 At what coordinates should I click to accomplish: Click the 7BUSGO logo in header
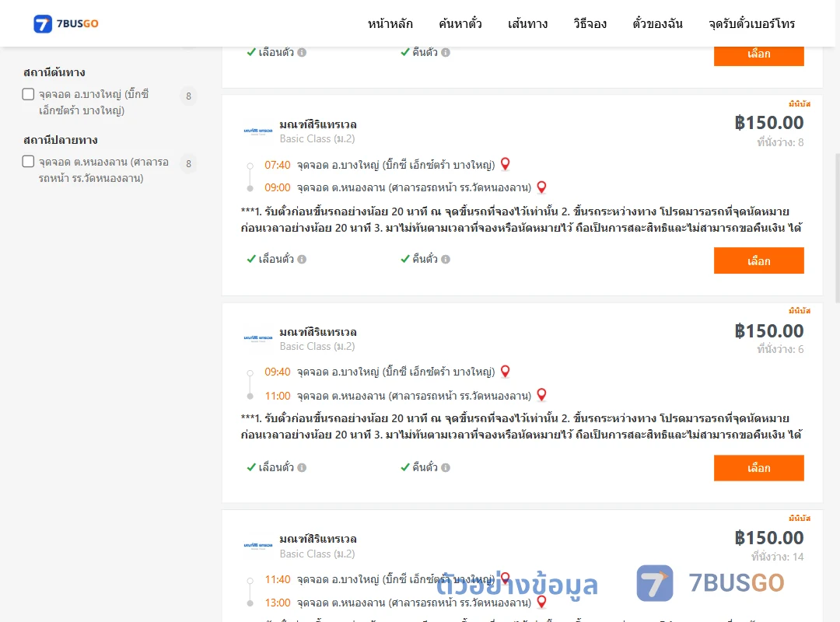(66, 23)
